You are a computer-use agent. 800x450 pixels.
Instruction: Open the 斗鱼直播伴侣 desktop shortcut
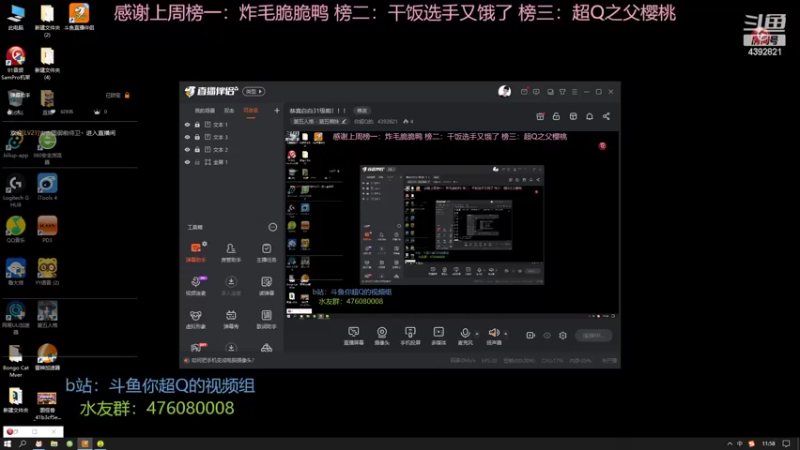point(79,17)
